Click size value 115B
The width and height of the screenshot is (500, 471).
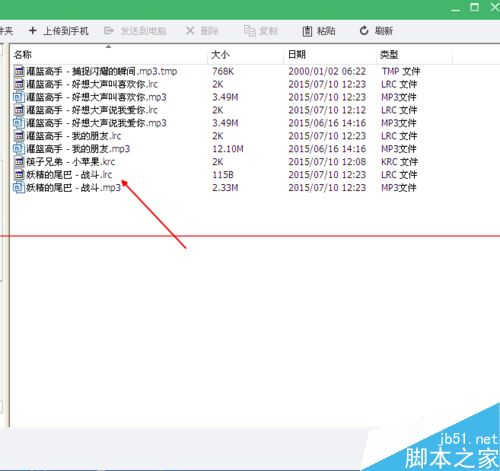point(223,175)
